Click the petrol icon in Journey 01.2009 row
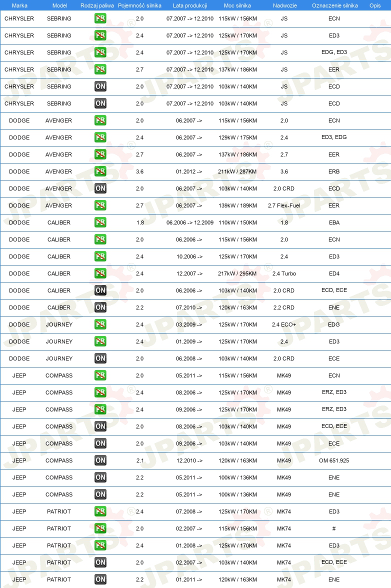 100,341
